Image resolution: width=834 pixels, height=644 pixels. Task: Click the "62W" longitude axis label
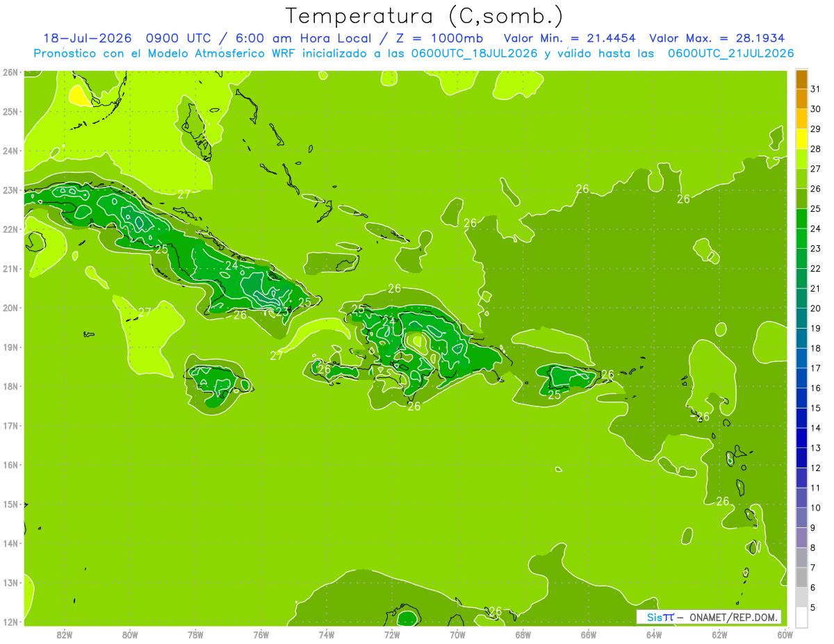(719, 634)
